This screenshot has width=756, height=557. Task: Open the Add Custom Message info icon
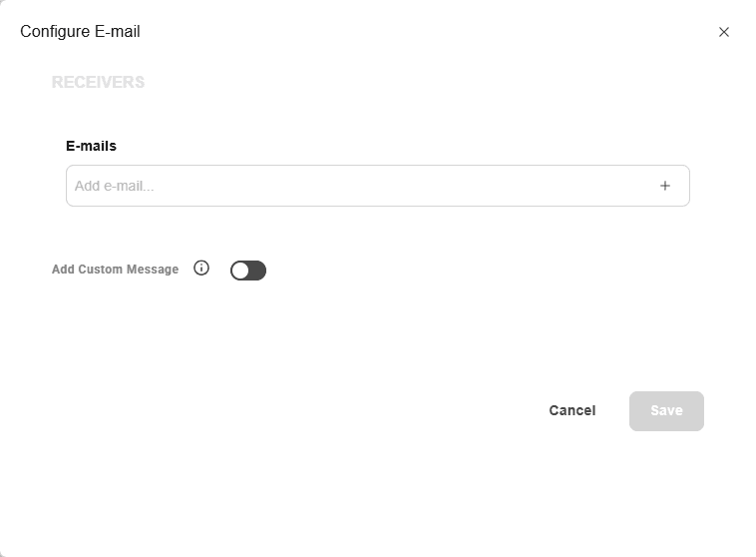tap(201, 268)
